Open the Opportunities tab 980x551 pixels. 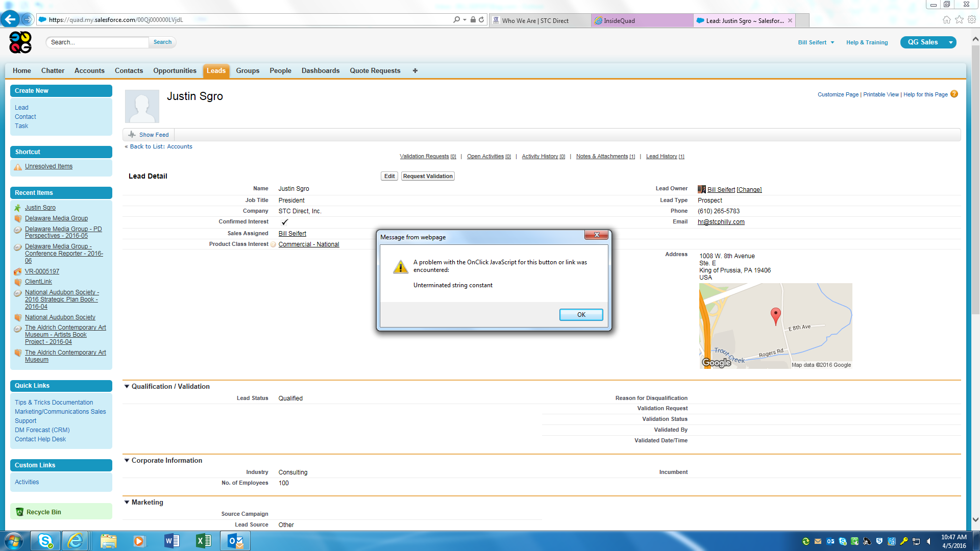pyautogui.click(x=175, y=71)
